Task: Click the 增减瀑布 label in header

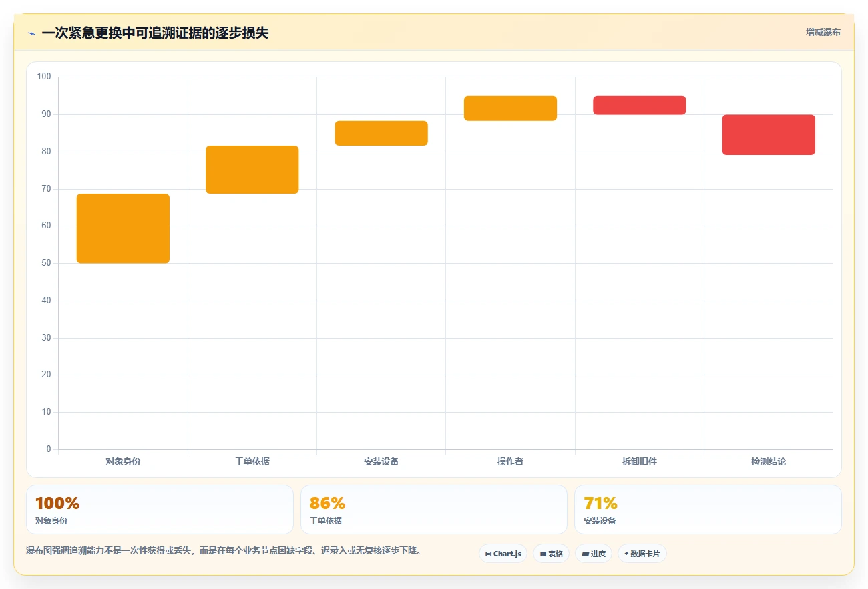Action: [823, 32]
